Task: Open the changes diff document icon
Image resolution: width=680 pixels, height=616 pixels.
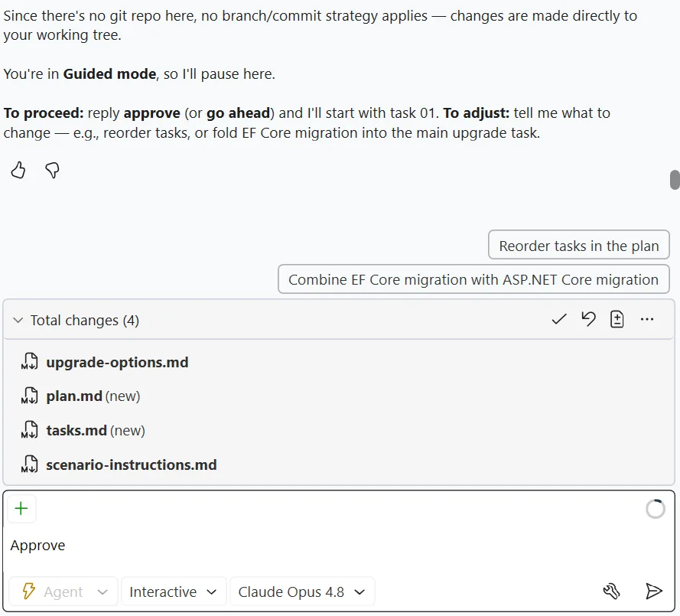Action: point(617,320)
